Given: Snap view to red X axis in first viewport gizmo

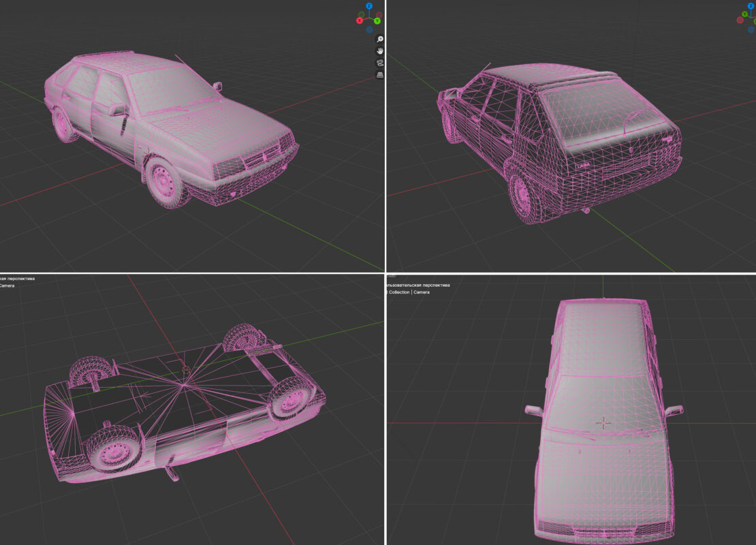Looking at the screenshot, I should pos(360,20).
